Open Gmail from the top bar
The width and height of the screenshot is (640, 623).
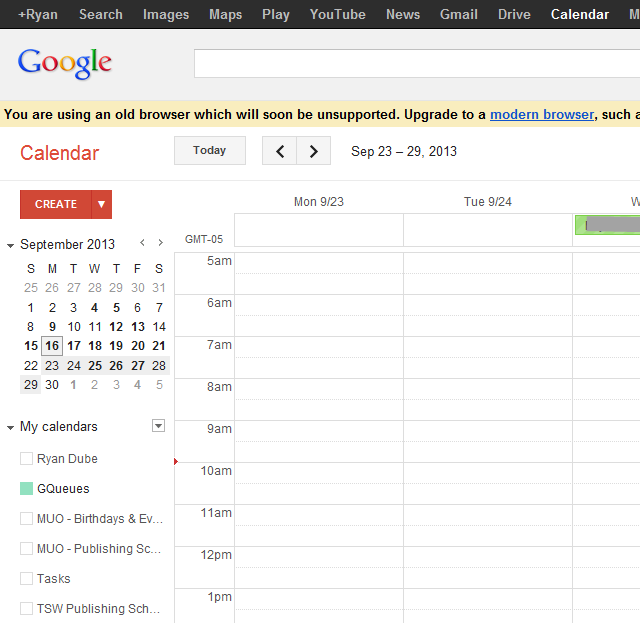458,14
